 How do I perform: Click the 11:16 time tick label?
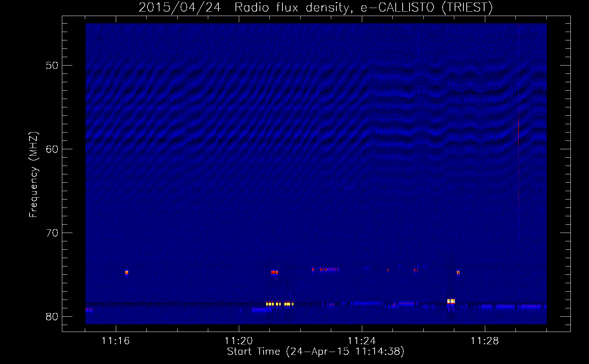pyautogui.click(x=115, y=341)
